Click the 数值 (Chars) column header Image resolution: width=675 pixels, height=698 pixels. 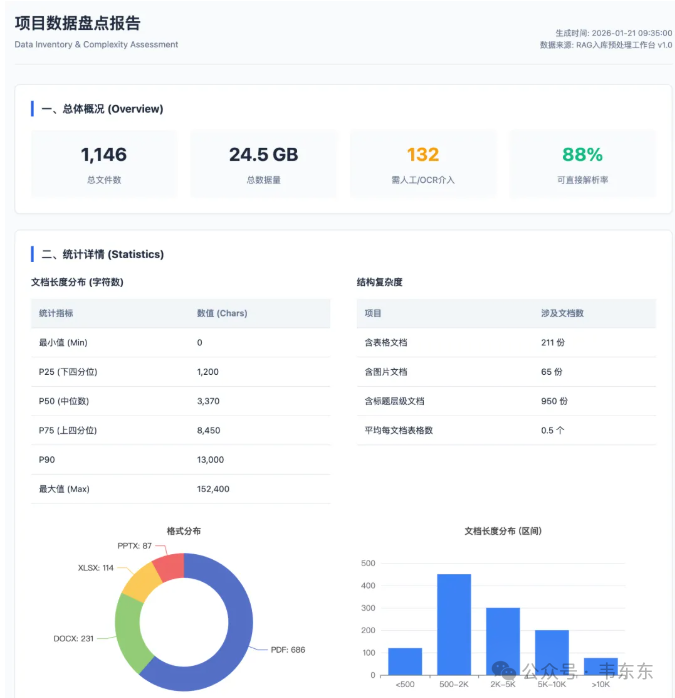[222, 313]
